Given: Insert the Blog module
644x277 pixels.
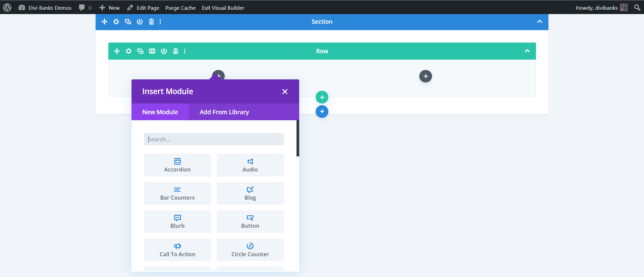Looking at the screenshot, I should click(x=250, y=194).
